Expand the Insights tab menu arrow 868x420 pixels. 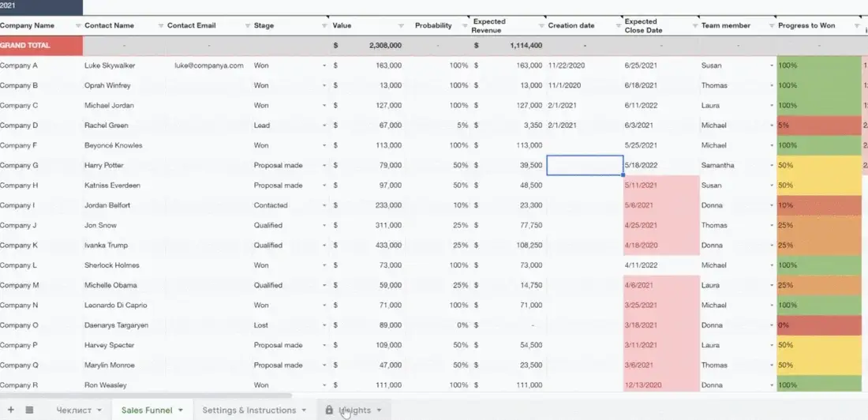tap(380, 411)
